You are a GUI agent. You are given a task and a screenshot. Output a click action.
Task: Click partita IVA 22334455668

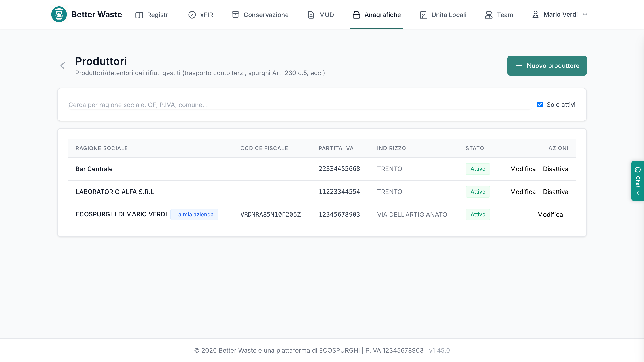click(x=339, y=169)
